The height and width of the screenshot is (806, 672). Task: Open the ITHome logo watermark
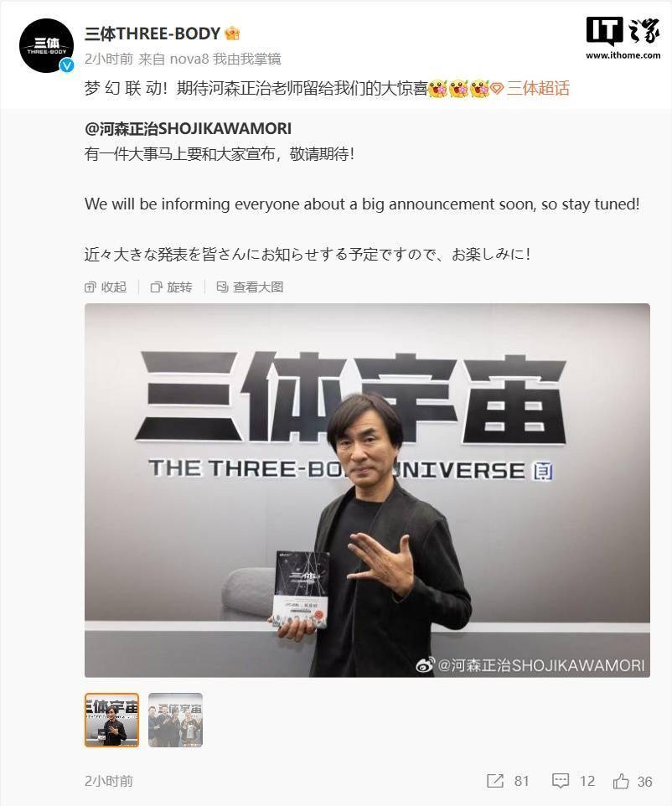[x=623, y=38]
